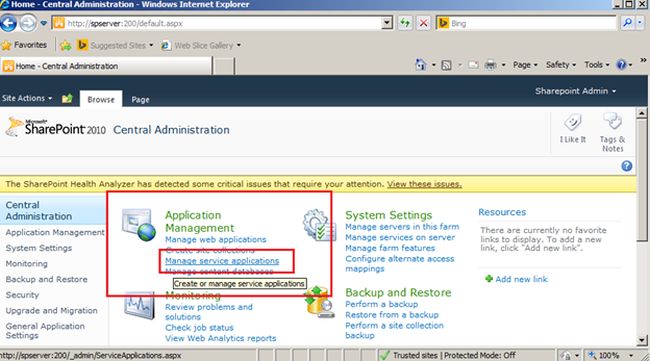
Task: Open the Site Actions menu
Action: (x=27, y=98)
